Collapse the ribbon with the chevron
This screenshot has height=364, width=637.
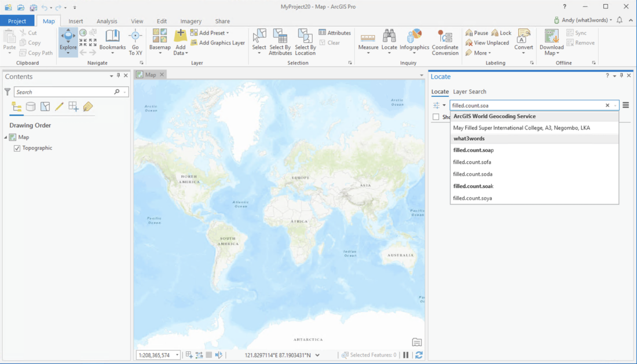pos(631,20)
